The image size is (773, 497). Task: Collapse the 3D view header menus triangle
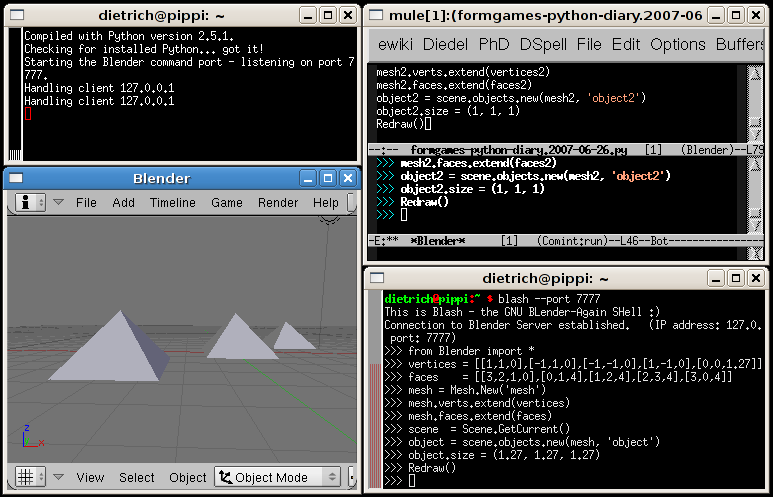tap(58, 477)
